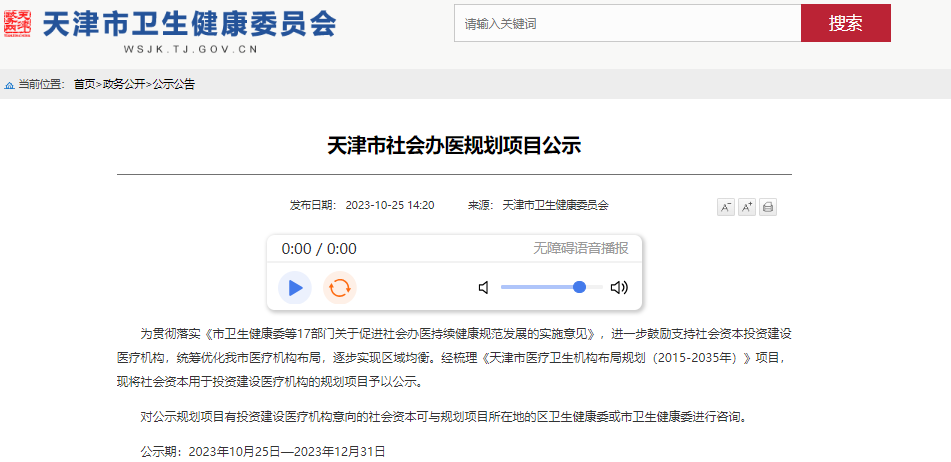Click the print page icon
The height and width of the screenshot is (462, 951).
pyautogui.click(x=768, y=207)
